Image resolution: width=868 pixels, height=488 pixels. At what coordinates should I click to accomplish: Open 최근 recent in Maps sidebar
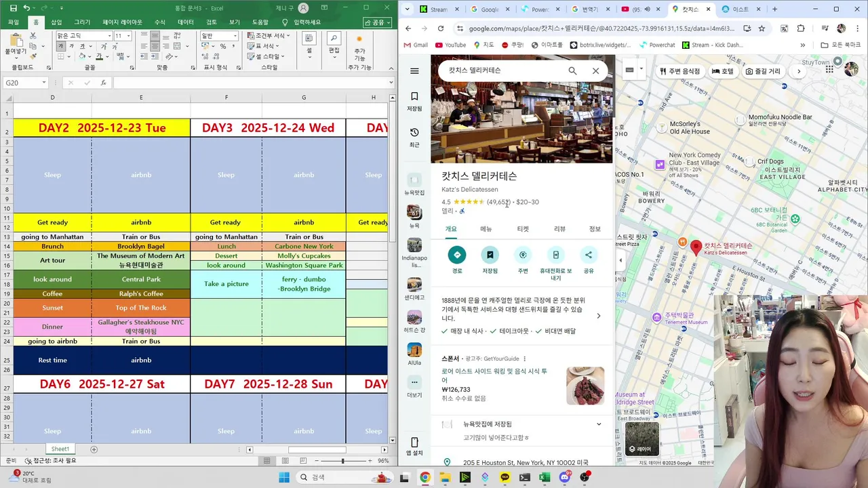pos(414,138)
